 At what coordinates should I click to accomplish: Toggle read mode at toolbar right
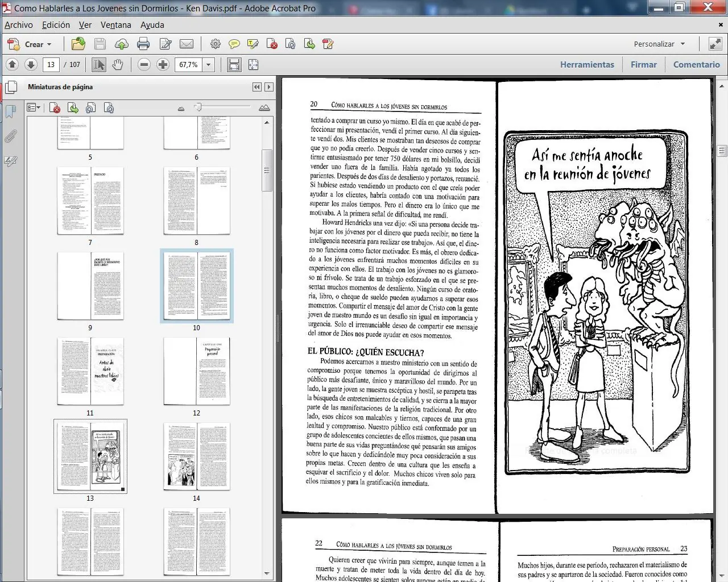point(715,44)
